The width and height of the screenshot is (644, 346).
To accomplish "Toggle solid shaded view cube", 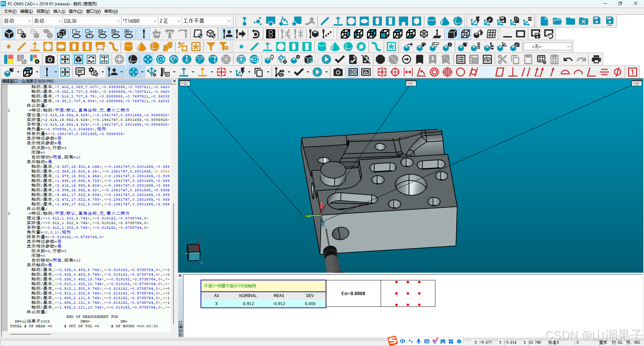I will click(452, 34).
